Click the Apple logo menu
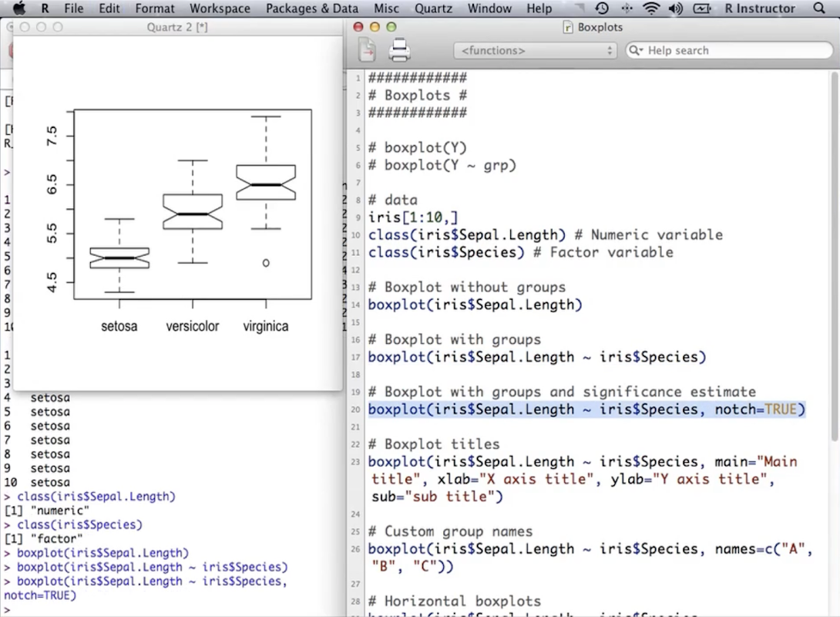The width and height of the screenshot is (840, 617). (x=19, y=8)
